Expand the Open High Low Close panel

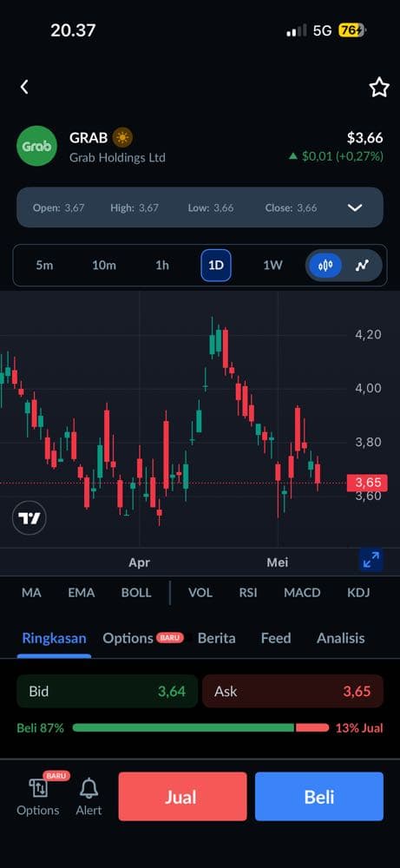(355, 207)
